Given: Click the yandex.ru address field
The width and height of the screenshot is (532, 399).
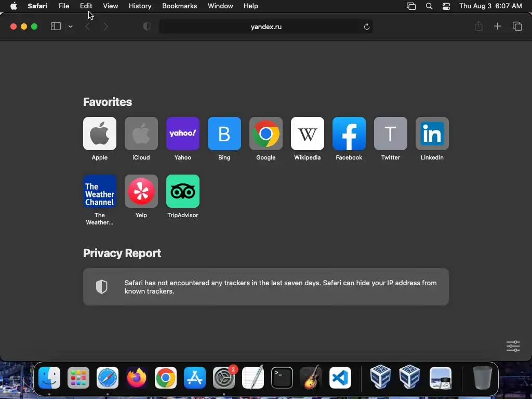Looking at the screenshot, I should (x=266, y=26).
